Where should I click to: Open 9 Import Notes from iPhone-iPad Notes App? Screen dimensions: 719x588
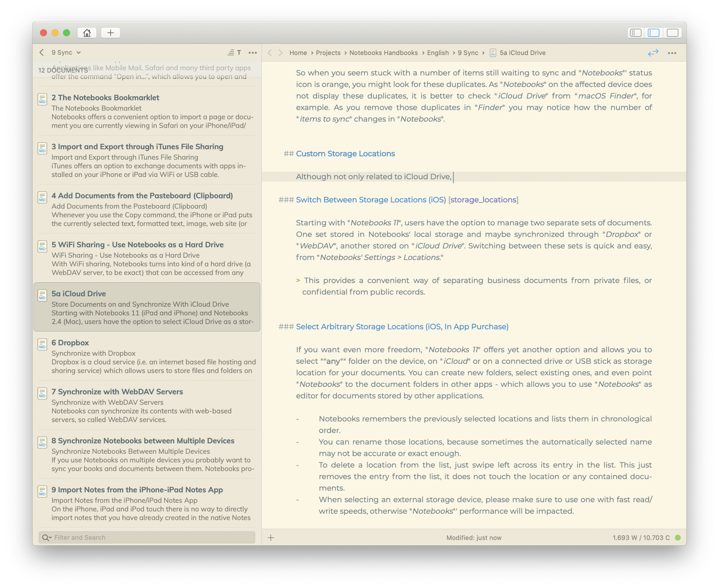tap(147, 504)
